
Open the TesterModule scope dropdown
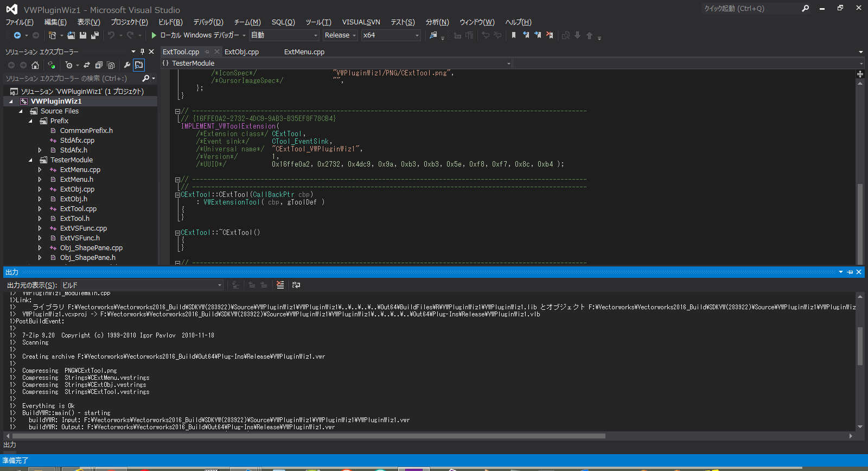pos(509,63)
